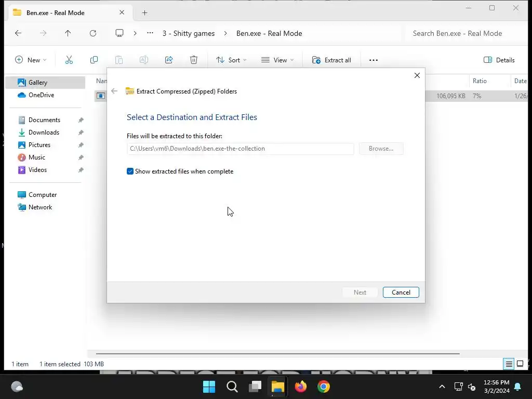Refresh the current folder view

click(93, 33)
